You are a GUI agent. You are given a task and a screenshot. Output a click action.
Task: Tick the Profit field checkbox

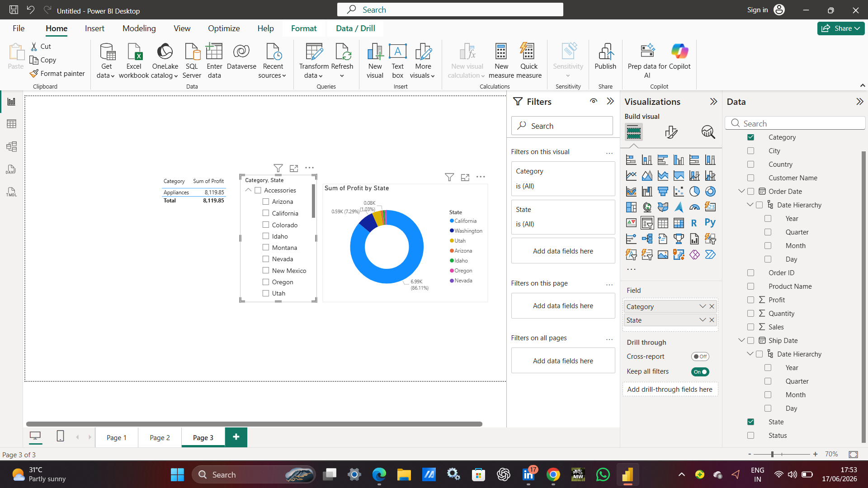(751, 300)
